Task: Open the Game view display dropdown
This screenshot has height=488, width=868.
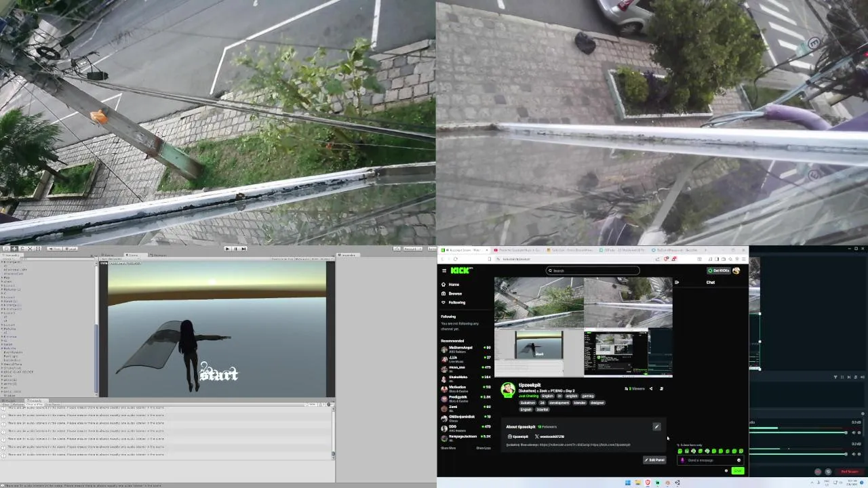Action: click(x=120, y=259)
